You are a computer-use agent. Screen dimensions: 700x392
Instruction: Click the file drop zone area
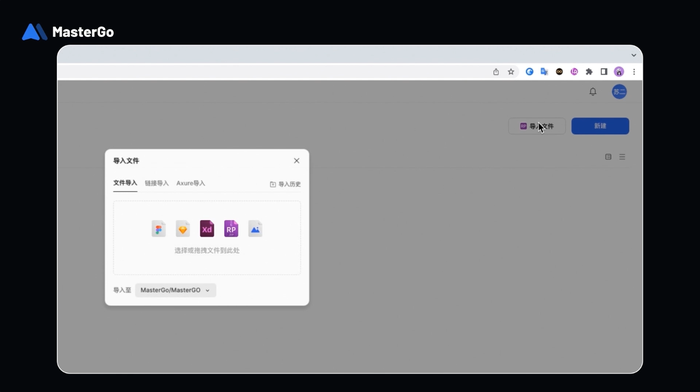(x=207, y=238)
